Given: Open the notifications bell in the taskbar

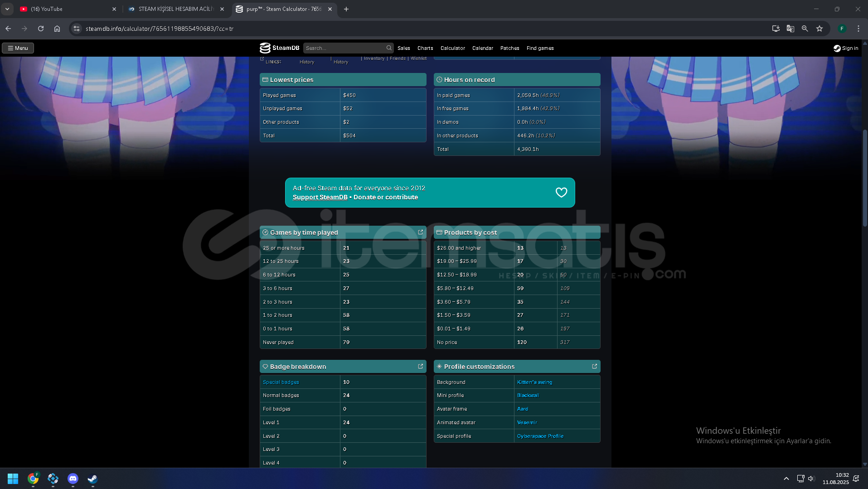Looking at the screenshot, I should coord(856,479).
